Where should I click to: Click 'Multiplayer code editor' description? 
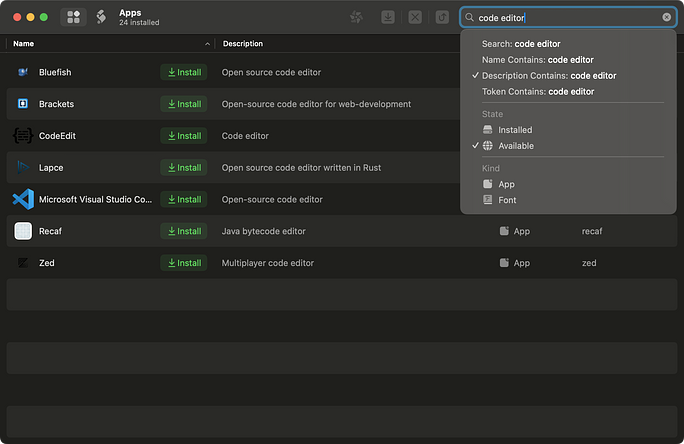tap(268, 263)
